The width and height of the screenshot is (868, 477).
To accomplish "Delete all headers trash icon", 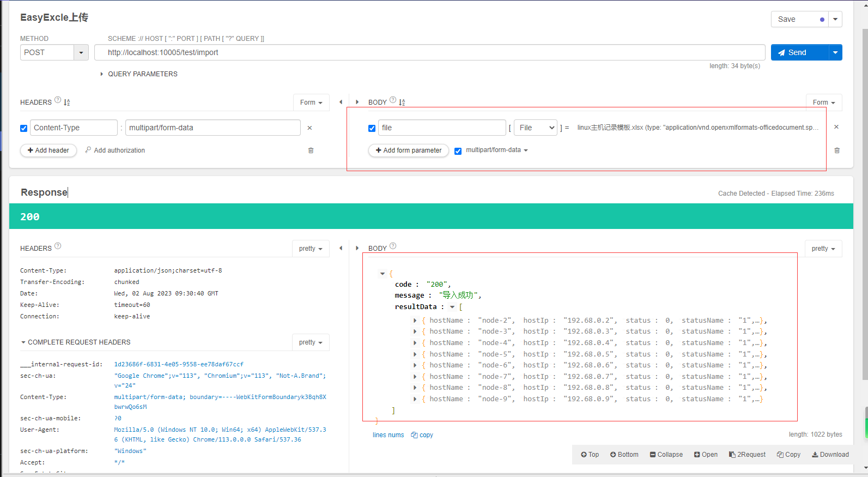I will (311, 150).
